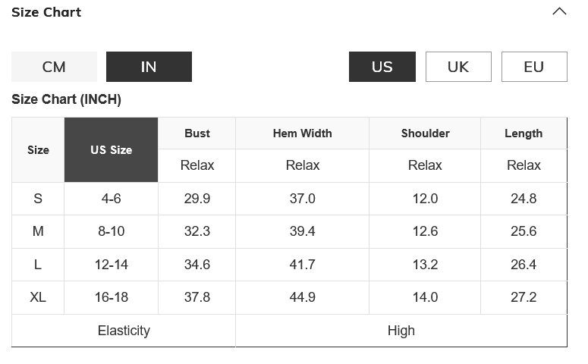Click the Length column header

pyautogui.click(x=524, y=133)
